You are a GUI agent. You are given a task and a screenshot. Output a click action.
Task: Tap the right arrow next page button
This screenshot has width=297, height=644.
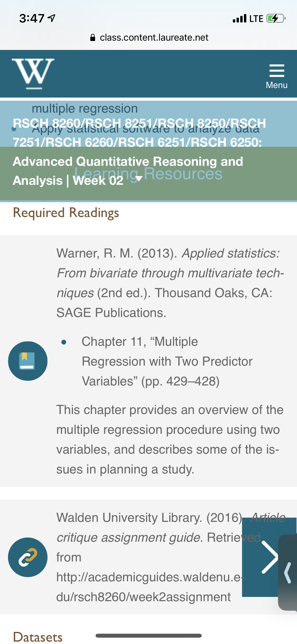(269, 557)
